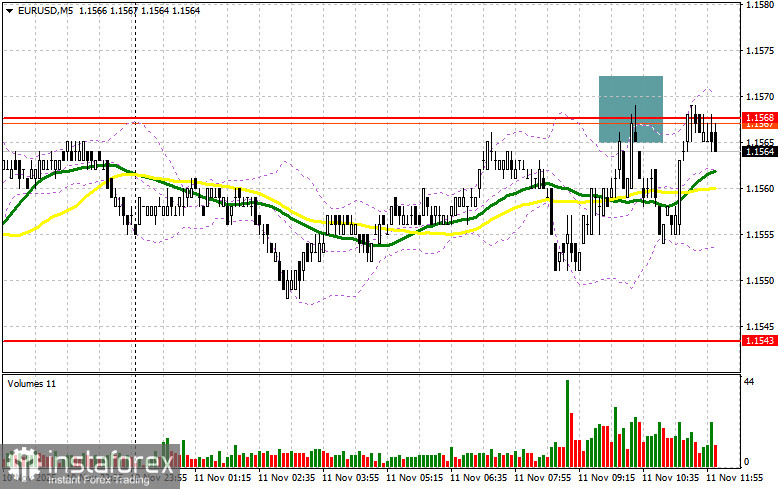Click the 11 Nov 06:35 time label
The image size is (781, 489).
[479, 478]
